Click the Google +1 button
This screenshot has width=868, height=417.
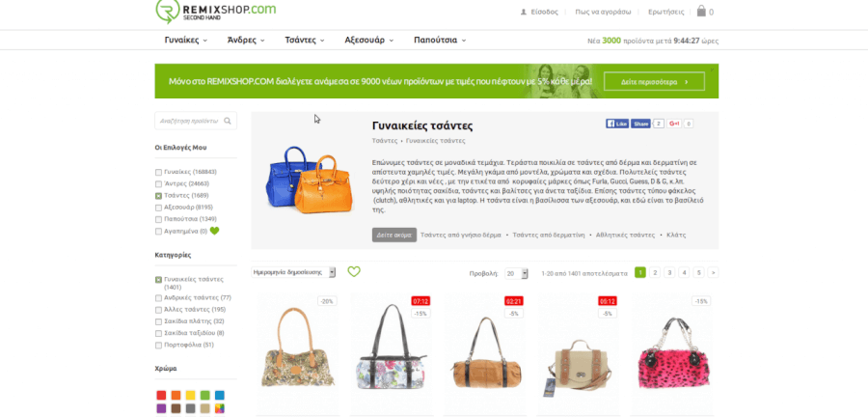(x=674, y=124)
